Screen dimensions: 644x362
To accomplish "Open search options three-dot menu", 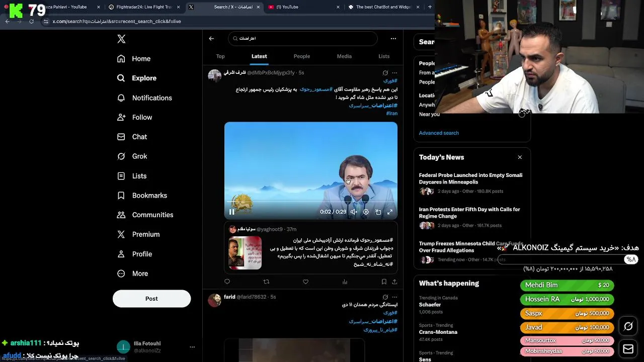I will pyautogui.click(x=393, y=38).
